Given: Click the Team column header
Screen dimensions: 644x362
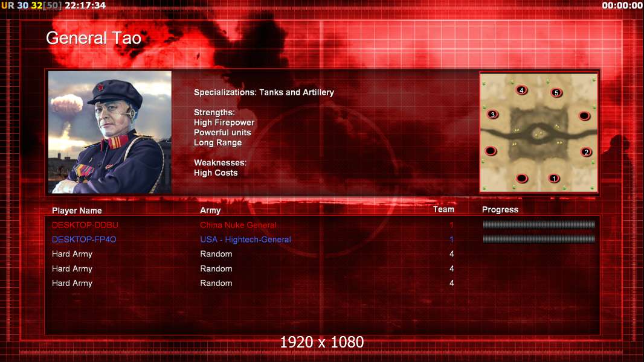Looking at the screenshot, I should (x=443, y=209).
